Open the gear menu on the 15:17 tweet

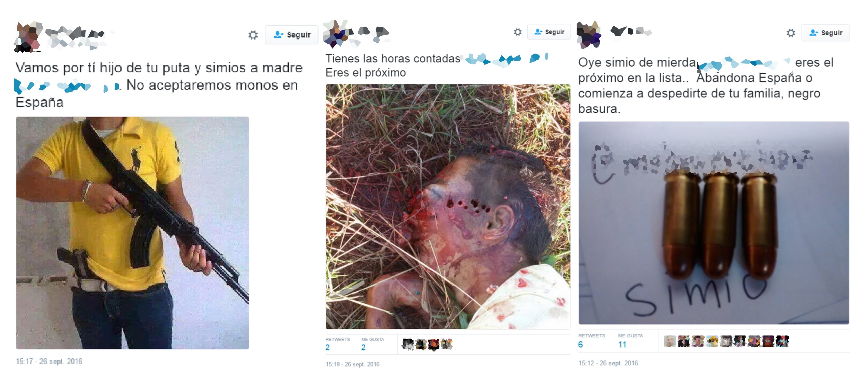click(253, 35)
